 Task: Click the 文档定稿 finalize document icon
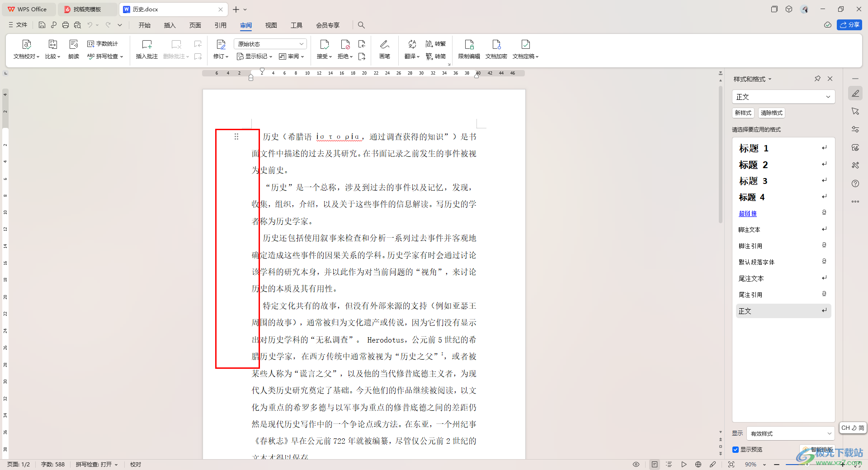tap(525, 44)
